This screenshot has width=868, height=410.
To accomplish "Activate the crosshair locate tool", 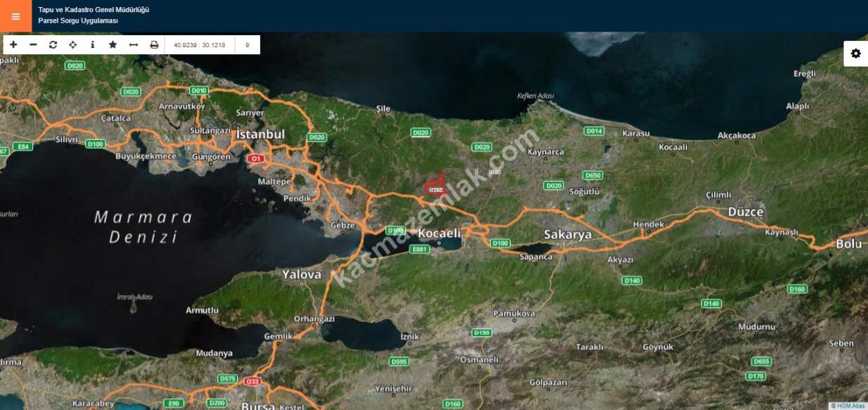I will click(x=72, y=44).
